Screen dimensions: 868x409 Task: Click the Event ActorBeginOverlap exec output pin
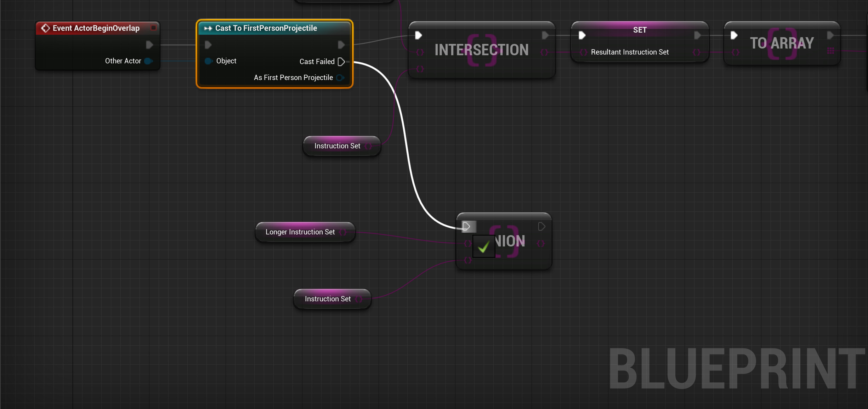click(x=149, y=45)
